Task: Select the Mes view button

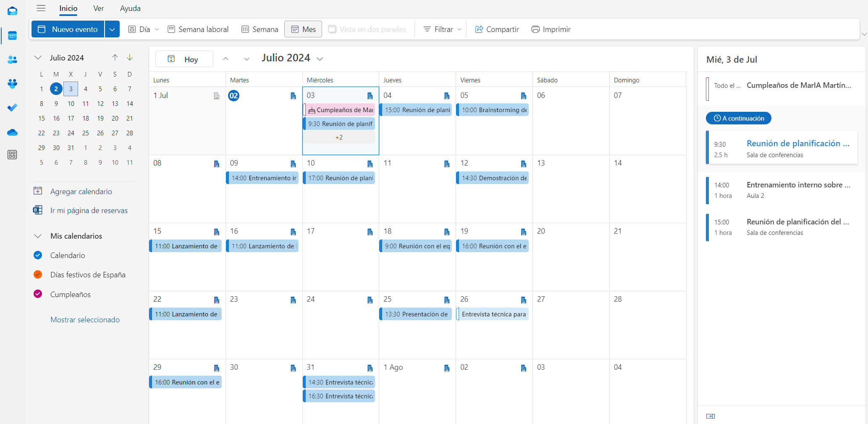Action: [303, 29]
